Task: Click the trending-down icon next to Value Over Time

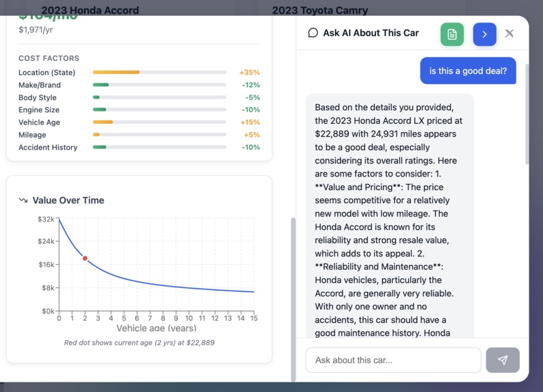Action: 23,200
